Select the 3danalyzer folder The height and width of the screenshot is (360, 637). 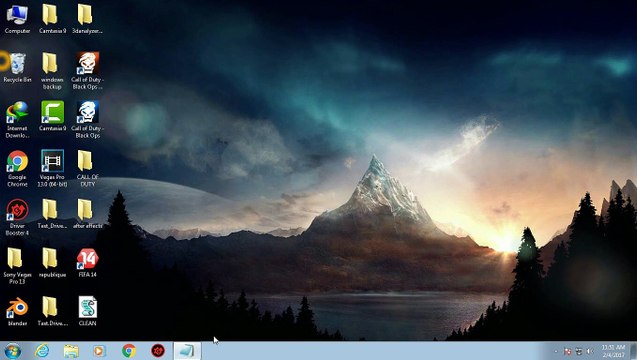click(87, 18)
